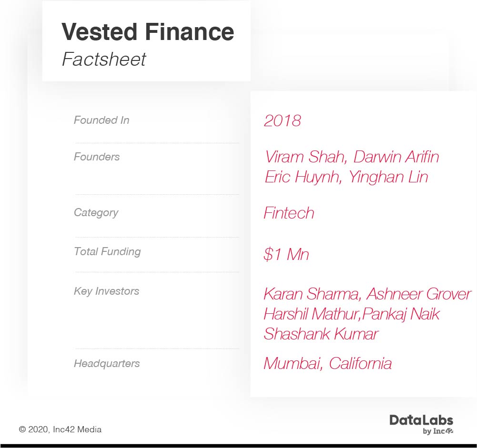This screenshot has width=477, height=448.
Task: Click the Founders label
Action: click(97, 157)
